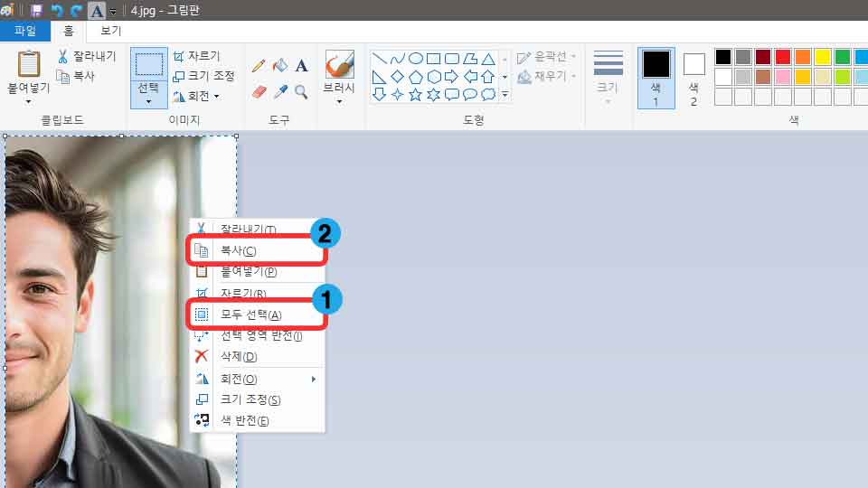Expand the shapes gallery more arrow
Image resolution: width=868 pixels, height=488 pixels.
(x=505, y=95)
